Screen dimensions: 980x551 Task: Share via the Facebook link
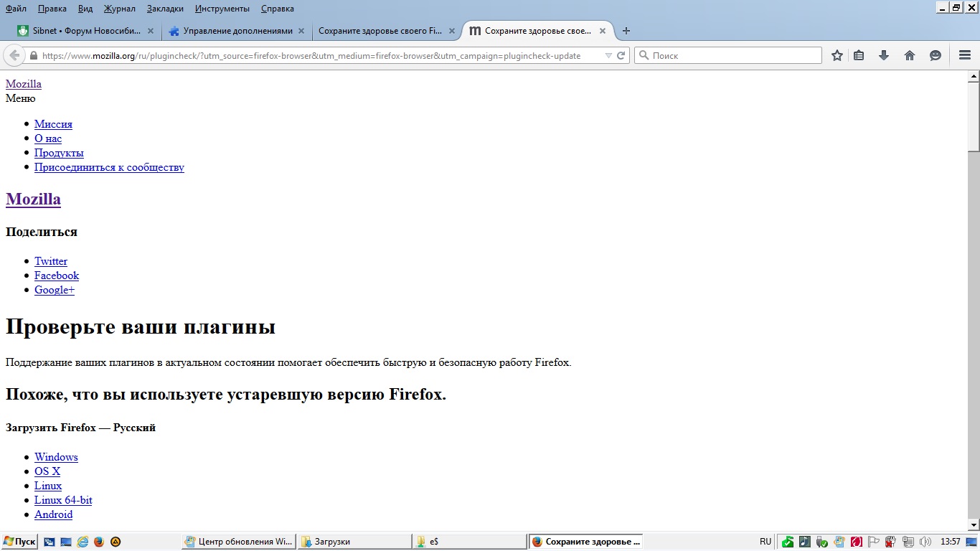point(57,275)
